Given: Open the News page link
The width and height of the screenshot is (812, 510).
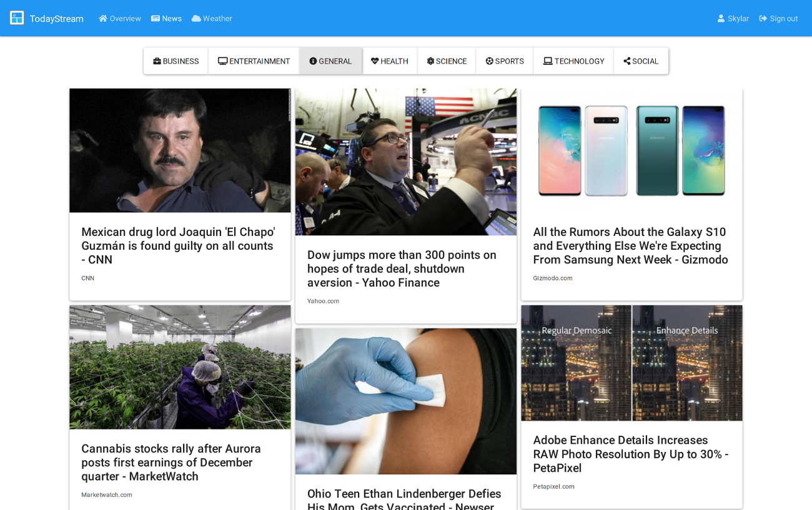Looking at the screenshot, I should pyautogui.click(x=166, y=19).
